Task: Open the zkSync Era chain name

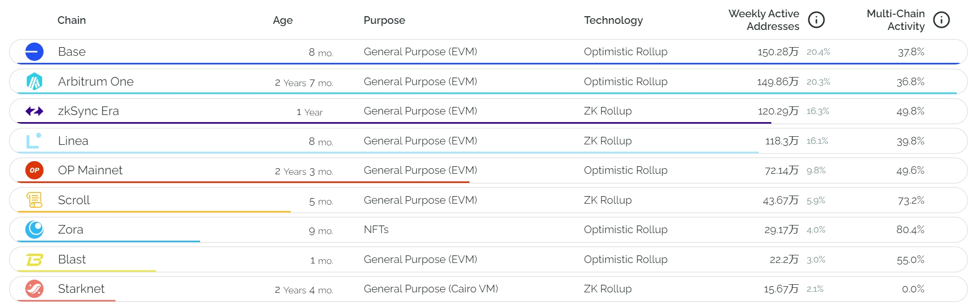Action: pyautogui.click(x=89, y=111)
